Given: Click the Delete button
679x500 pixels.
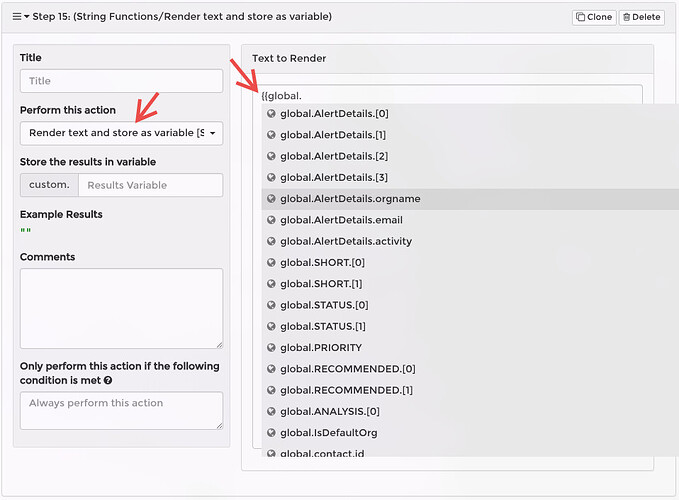Looking at the screenshot, I should click(x=641, y=17).
